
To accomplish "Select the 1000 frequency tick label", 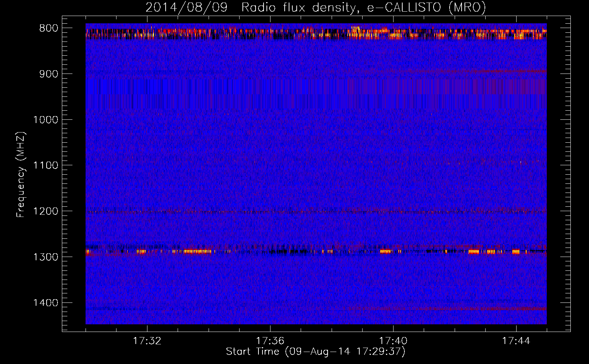I will (x=46, y=120).
